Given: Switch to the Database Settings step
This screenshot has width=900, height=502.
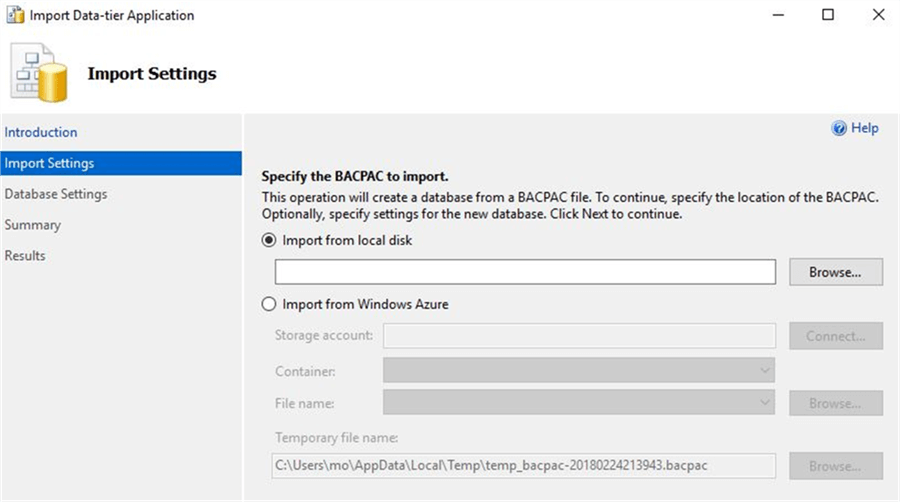Looking at the screenshot, I should pyautogui.click(x=56, y=194).
